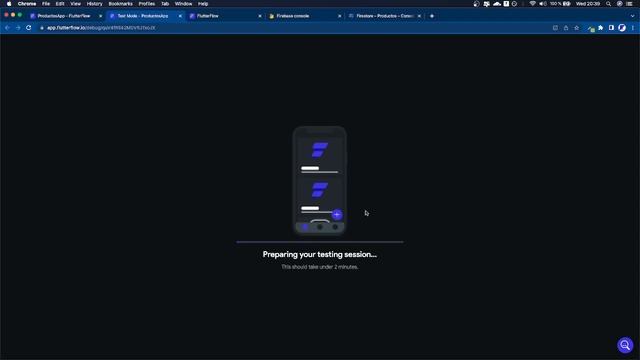Open the Chrome application menu
The width and height of the screenshot is (640, 360).
(27, 4)
